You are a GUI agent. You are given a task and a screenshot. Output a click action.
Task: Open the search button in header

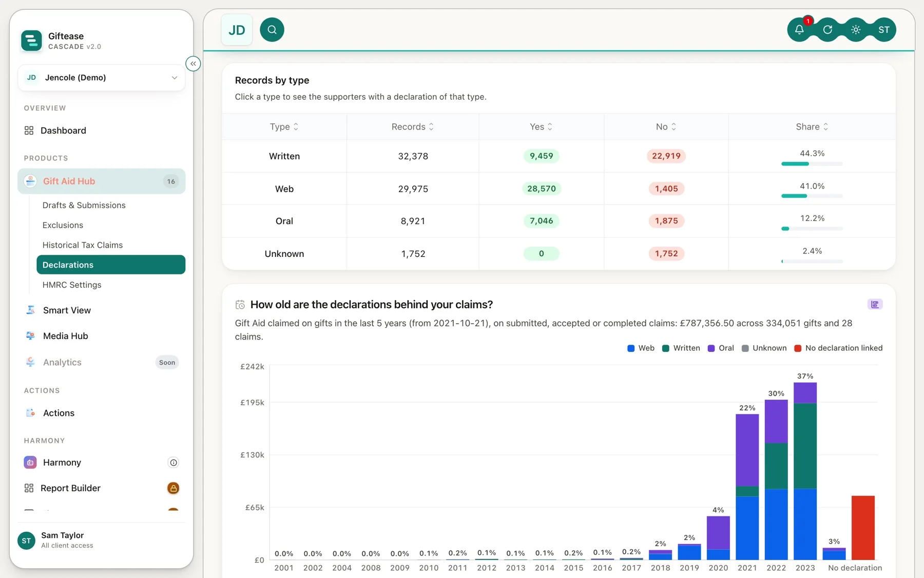(272, 30)
